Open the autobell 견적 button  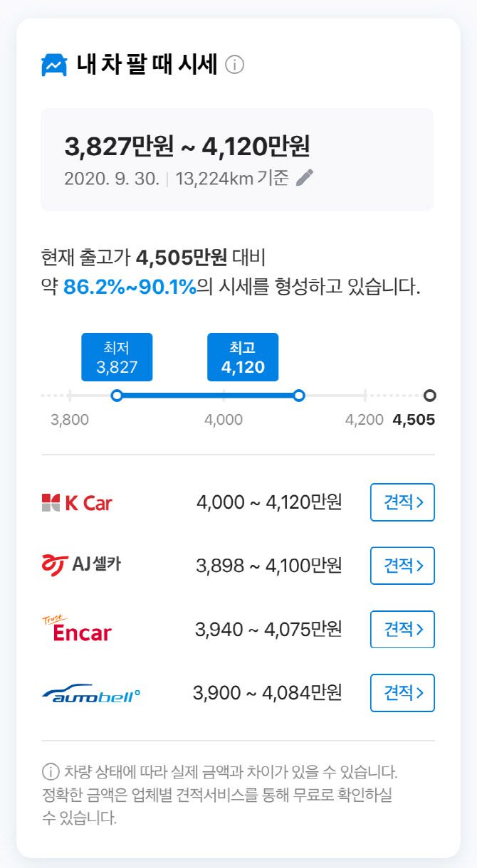click(x=402, y=692)
